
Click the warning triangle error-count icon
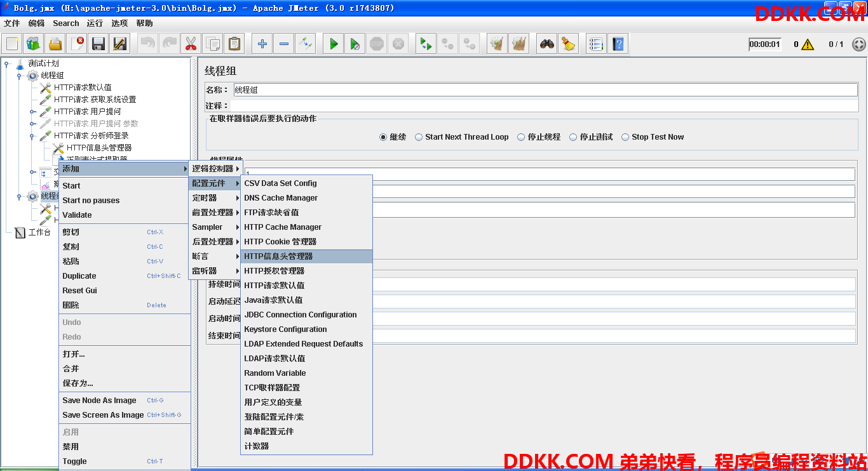tap(808, 44)
